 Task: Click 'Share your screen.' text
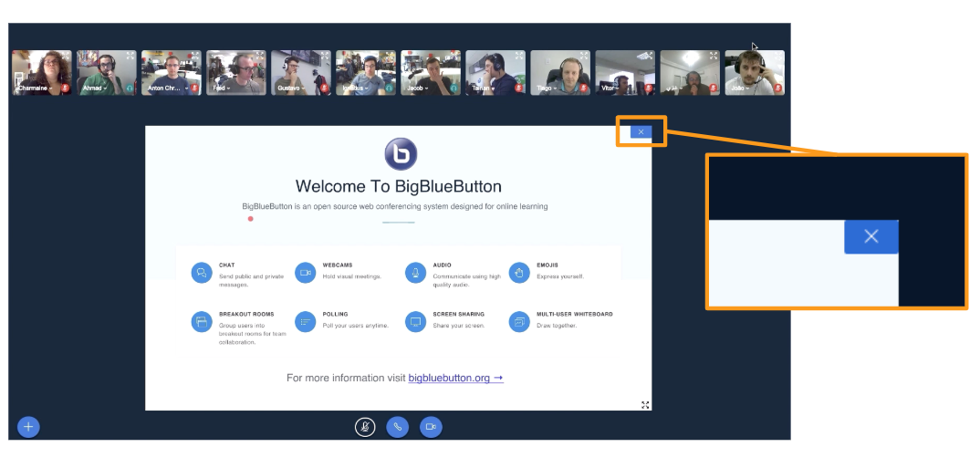[459, 326]
